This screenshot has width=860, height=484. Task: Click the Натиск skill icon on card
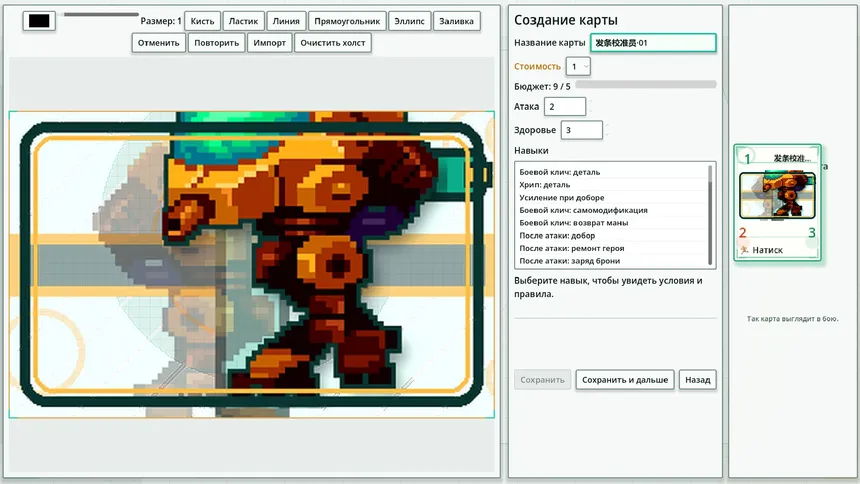[744, 250]
